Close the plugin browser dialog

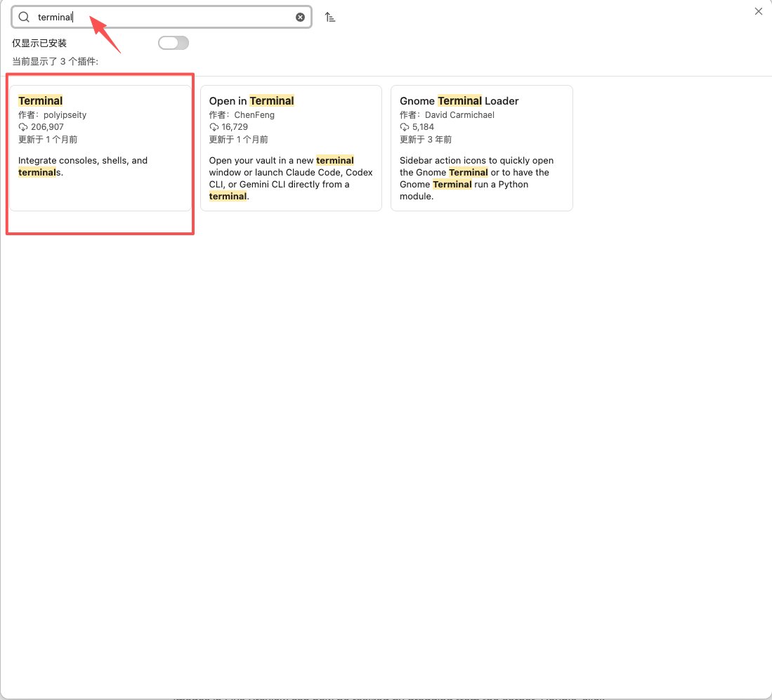click(758, 11)
